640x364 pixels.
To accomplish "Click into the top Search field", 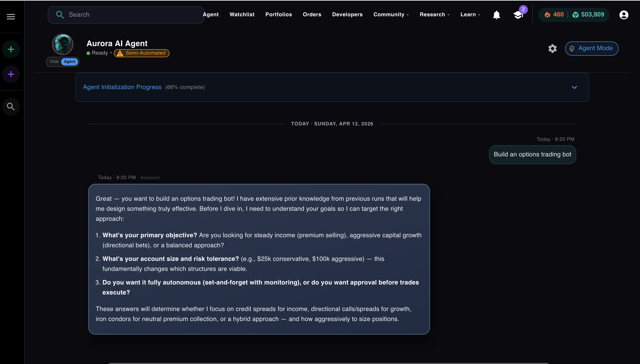I will (130, 15).
